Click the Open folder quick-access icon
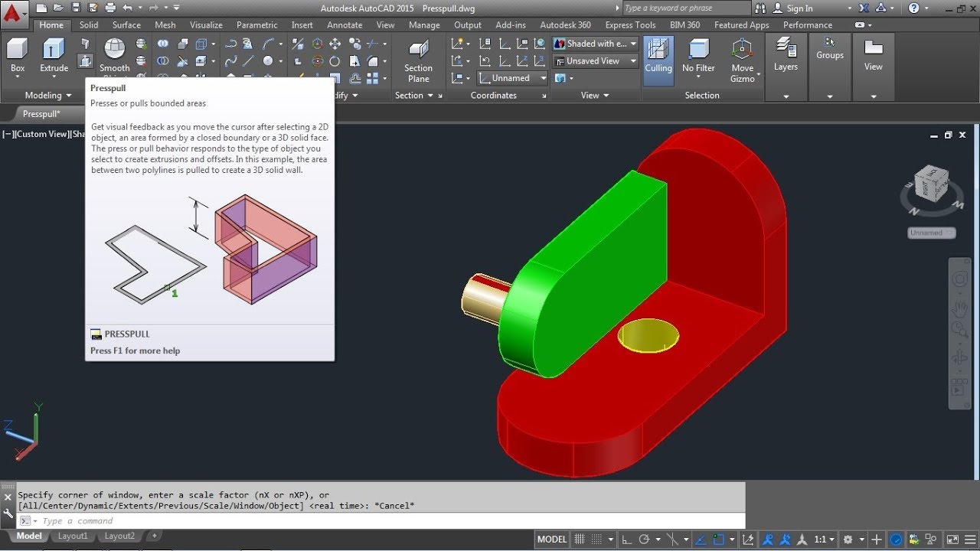 [x=58, y=8]
